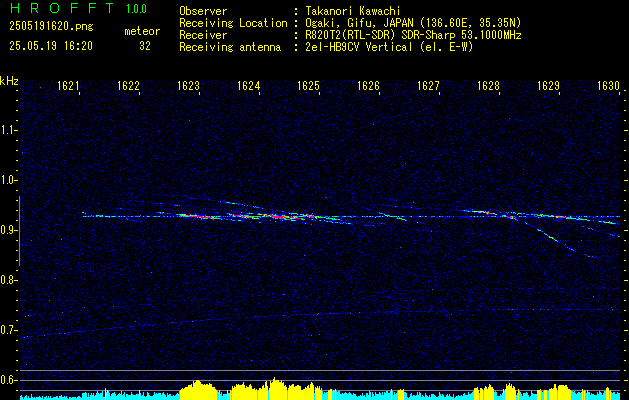Image resolution: width=629 pixels, height=400 pixels.
Task: Click the 1626 time marker
Action: pyautogui.click(x=368, y=86)
